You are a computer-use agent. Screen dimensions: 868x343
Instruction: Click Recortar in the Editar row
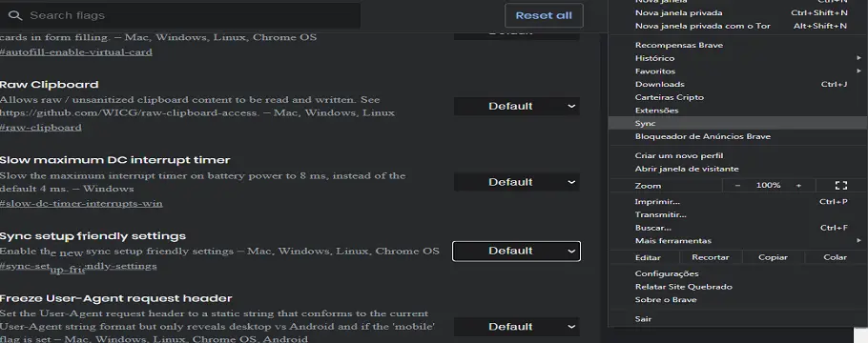point(711,257)
